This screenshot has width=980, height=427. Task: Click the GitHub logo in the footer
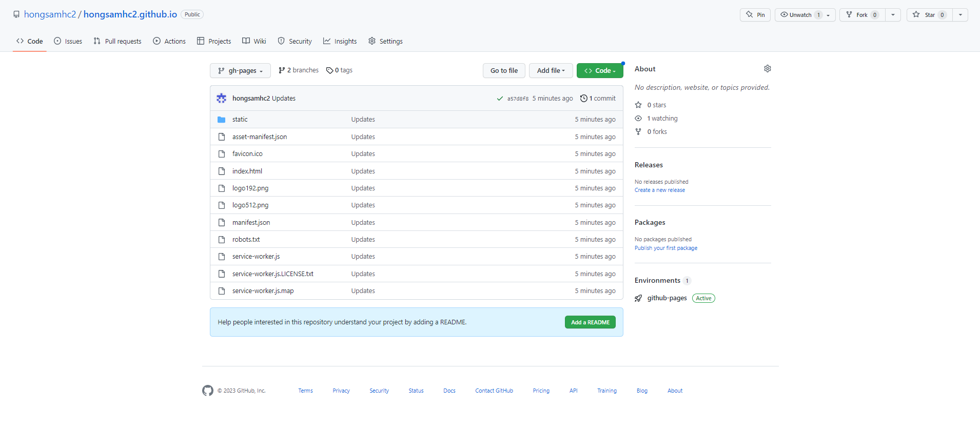click(207, 391)
